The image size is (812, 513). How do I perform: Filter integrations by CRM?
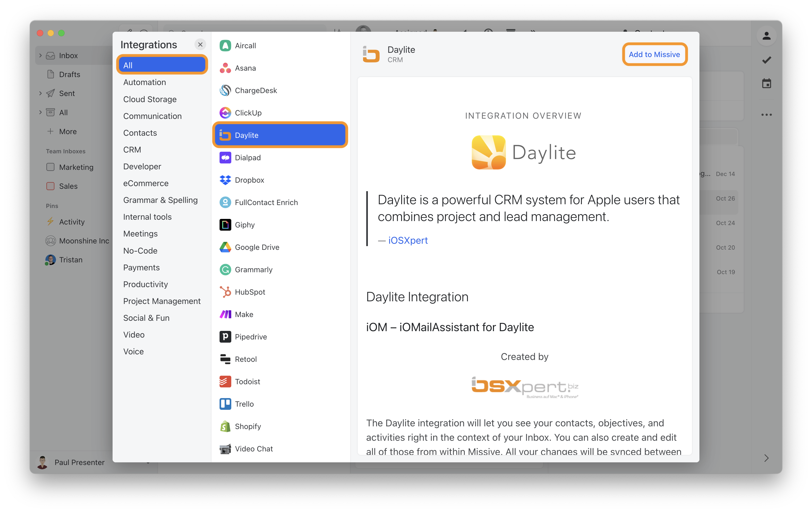click(162, 150)
